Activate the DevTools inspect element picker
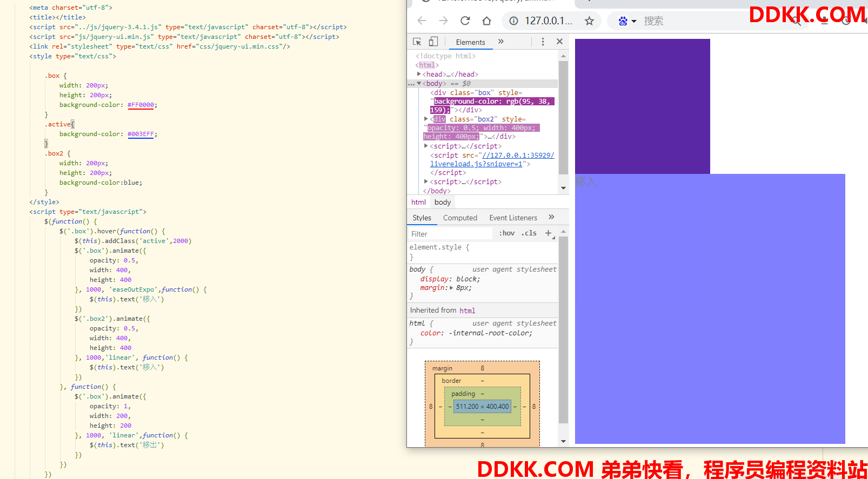Screen dimensions: 868x479 tap(417, 42)
